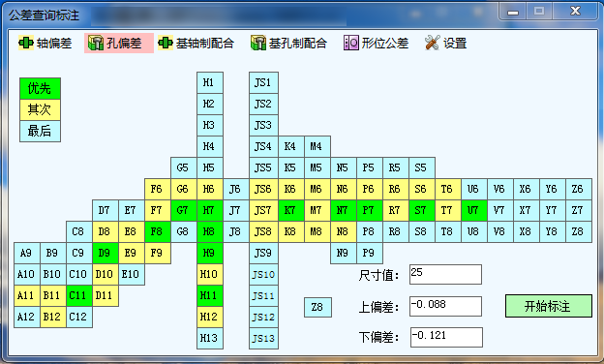Choose the A12 cell
The image size is (604, 364).
coord(26,317)
